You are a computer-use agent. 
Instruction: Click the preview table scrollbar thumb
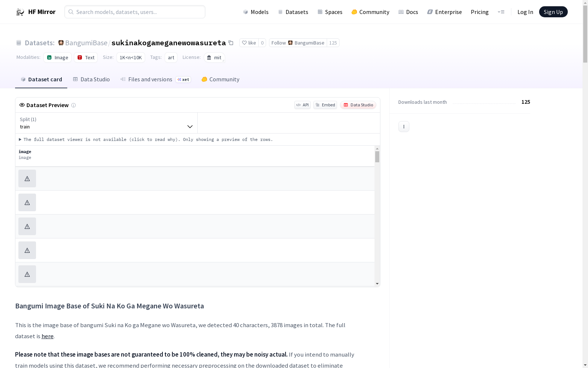pos(377,156)
